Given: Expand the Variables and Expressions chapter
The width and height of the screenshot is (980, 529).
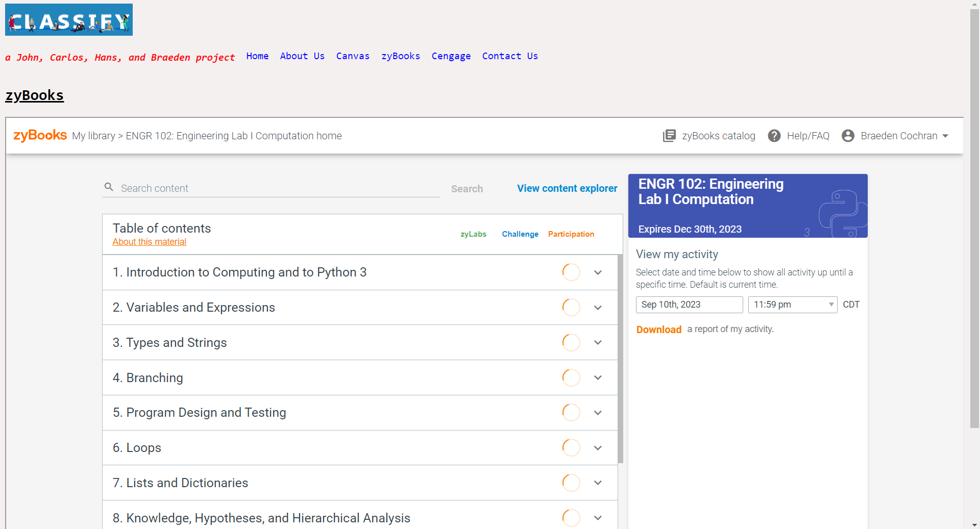Looking at the screenshot, I should coord(598,308).
